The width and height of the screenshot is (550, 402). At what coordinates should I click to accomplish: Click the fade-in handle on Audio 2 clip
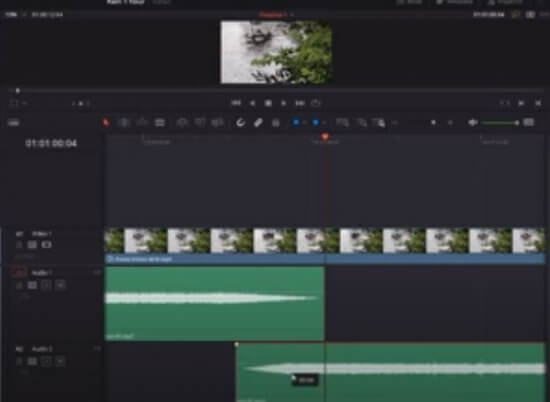(237, 345)
